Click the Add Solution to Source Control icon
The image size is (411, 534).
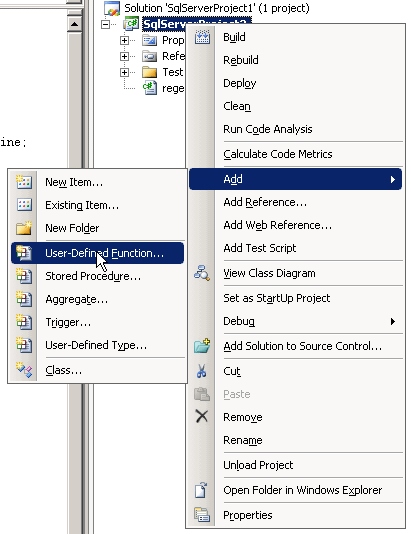tap(202, 346)
